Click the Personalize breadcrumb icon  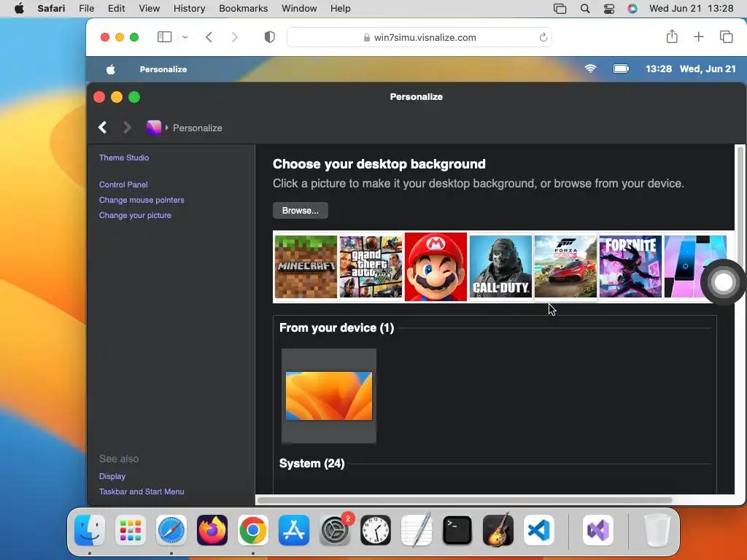pos(153,127)
